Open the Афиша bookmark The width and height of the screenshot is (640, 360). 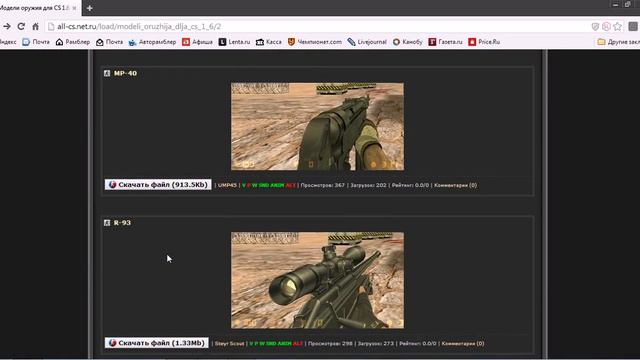pyautogui.click(x=198, y=42)
